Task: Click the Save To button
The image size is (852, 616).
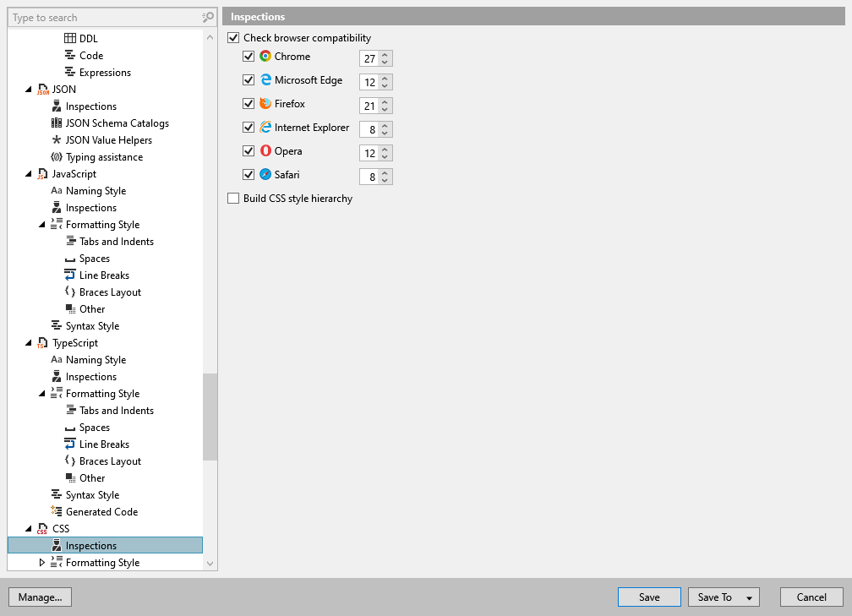Action: [714, 597]
